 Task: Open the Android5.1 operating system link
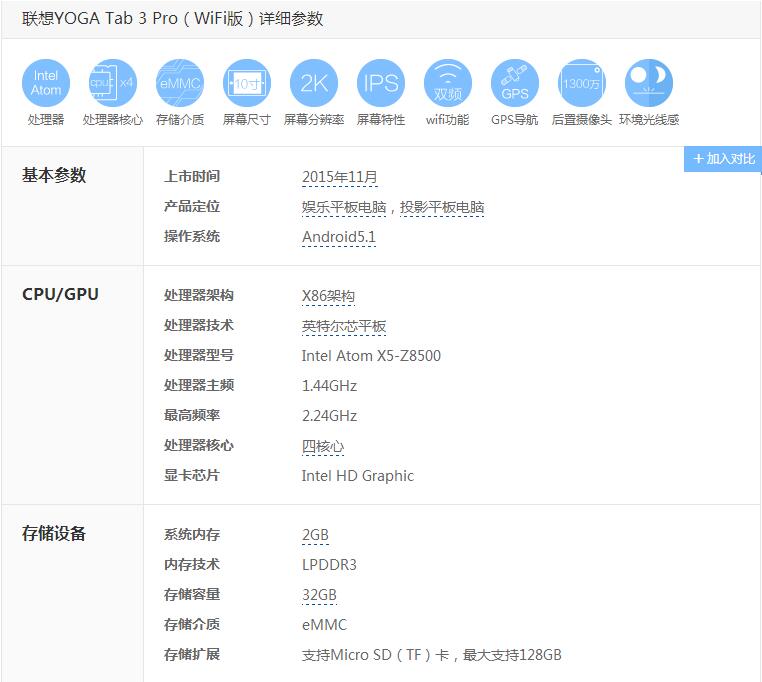pos(339,238)
